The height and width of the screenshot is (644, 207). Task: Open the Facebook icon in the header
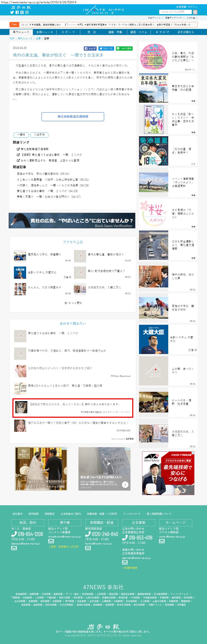click(x=17, y=12)
